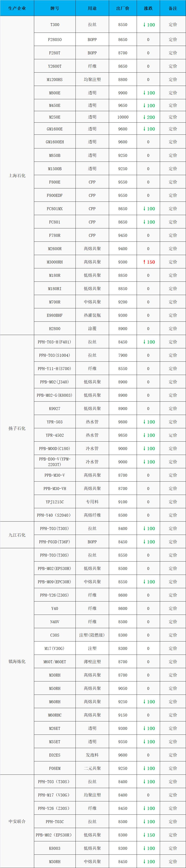Click the 热灌装瓶 usage cell
Viewport: 186px width, 868px height.
click(92, 315)
